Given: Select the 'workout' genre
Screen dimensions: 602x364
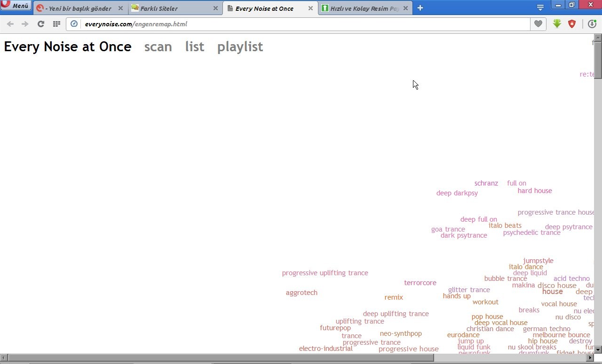Looking at the screenshot, I should point(485,302).
